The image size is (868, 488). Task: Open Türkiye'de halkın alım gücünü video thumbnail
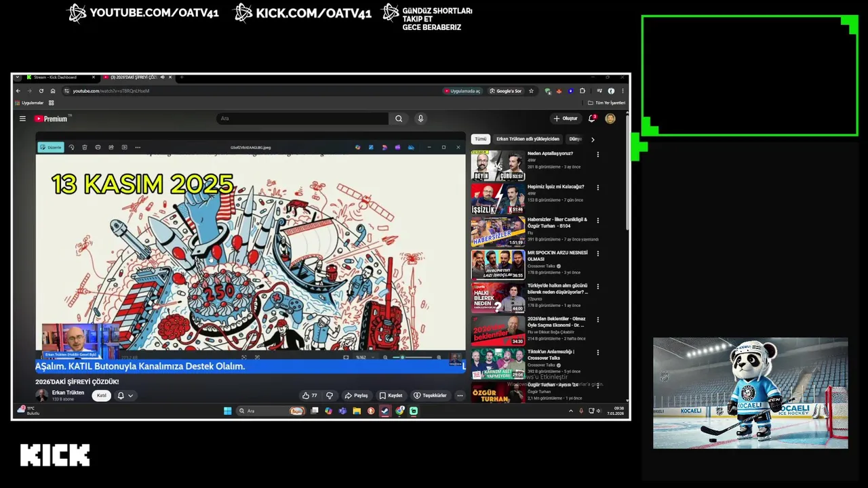498,298
